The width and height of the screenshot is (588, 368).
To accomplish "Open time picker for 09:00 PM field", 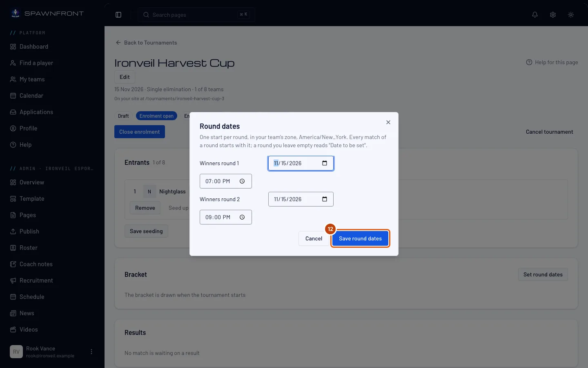I will [x=242, y=217].
